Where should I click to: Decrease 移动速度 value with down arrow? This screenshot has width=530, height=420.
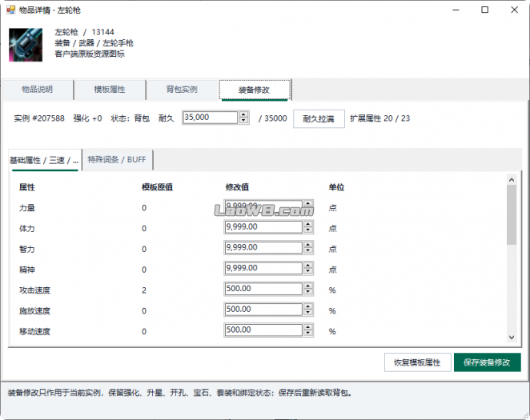[x=308, y=333]
